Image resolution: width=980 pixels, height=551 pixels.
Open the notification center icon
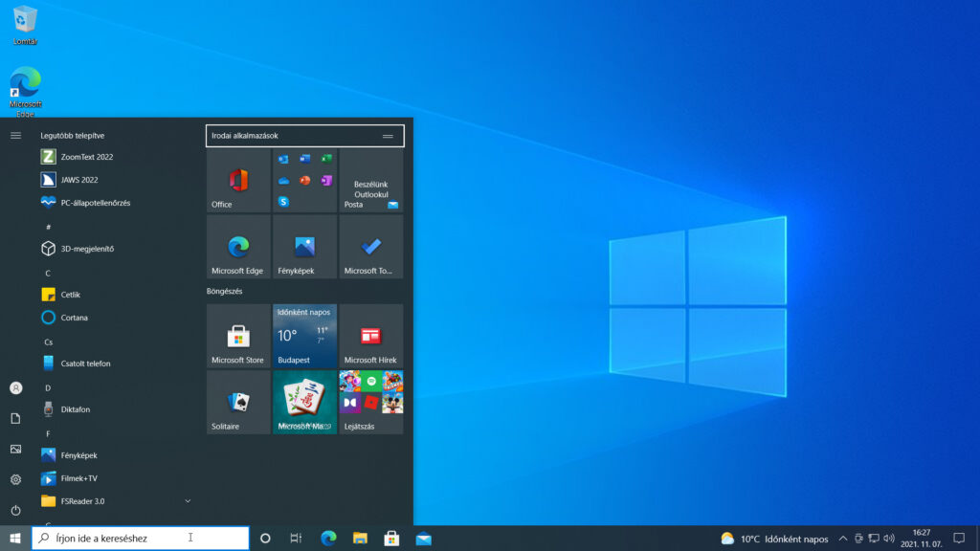(959, 538)
